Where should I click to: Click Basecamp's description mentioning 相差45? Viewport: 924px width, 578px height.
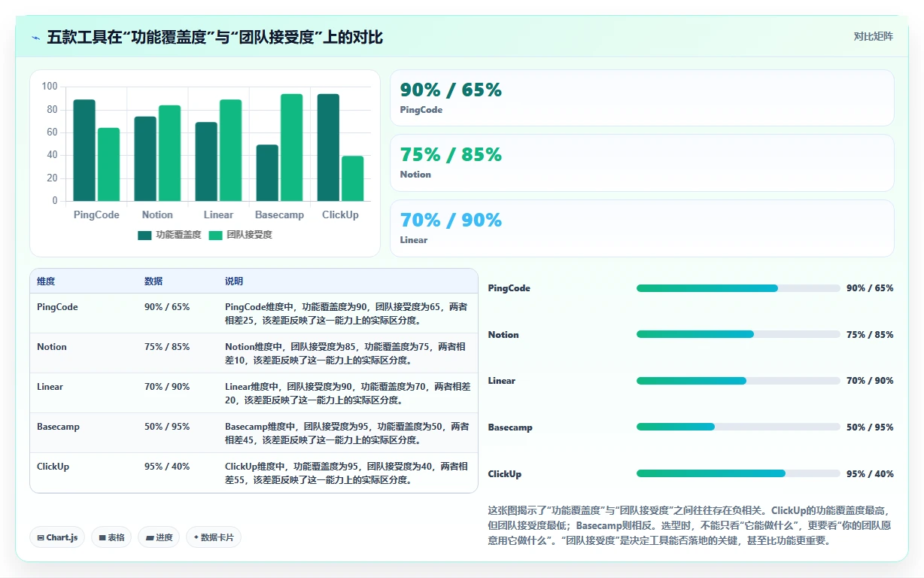[347, 433]
